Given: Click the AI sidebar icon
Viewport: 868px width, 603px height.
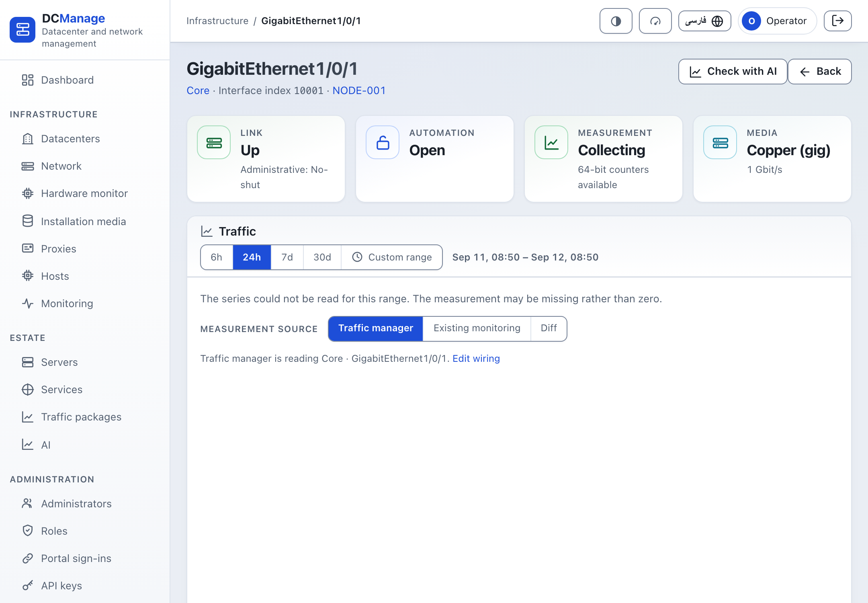Looking at the screenshot, I should point(28,445).
